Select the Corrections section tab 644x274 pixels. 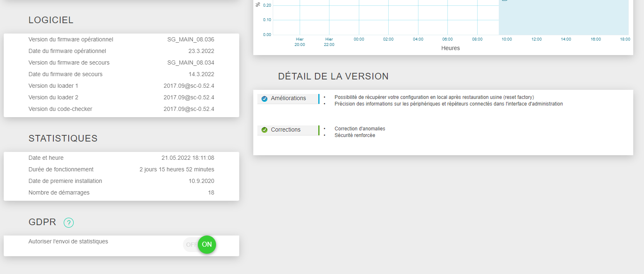coord(288,130)
